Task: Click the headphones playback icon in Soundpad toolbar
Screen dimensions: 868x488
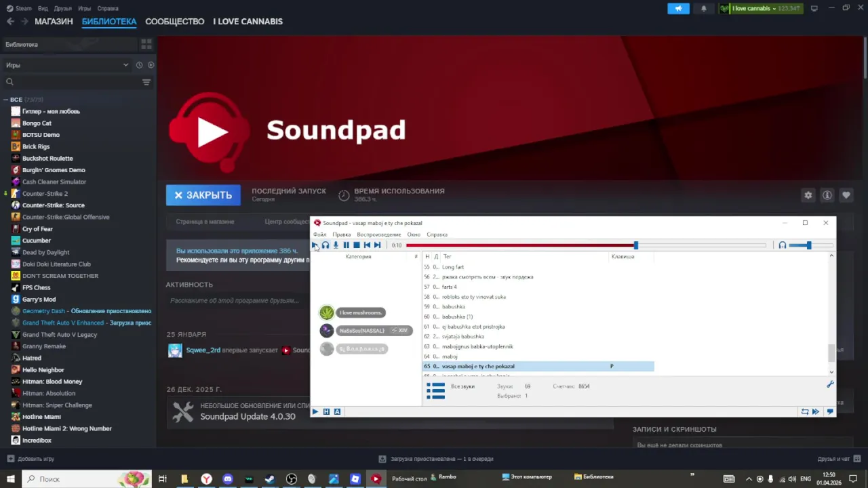Action: [325, 245]
